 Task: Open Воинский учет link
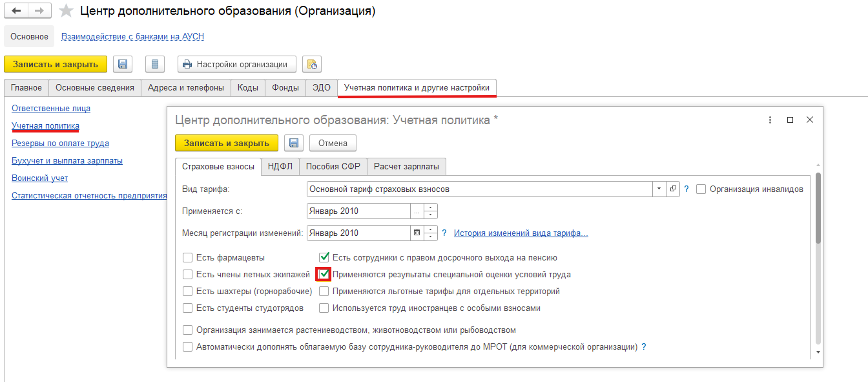[x=39, y=178]
